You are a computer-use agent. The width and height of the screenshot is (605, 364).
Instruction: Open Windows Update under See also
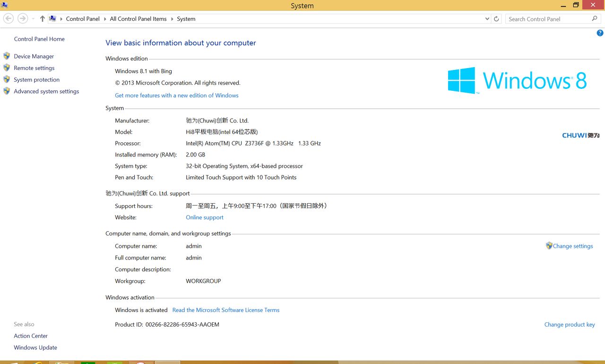[x=35, y=347]
